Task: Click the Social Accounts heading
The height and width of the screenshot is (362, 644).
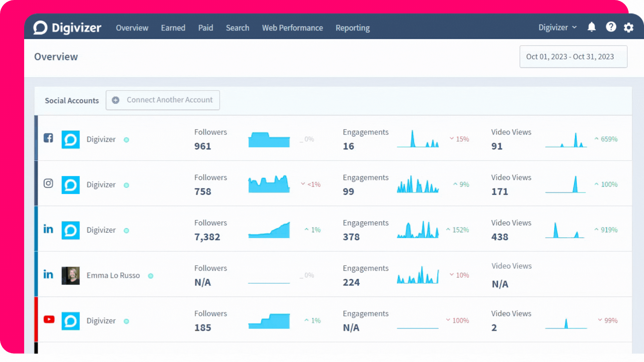Action: 72,101
